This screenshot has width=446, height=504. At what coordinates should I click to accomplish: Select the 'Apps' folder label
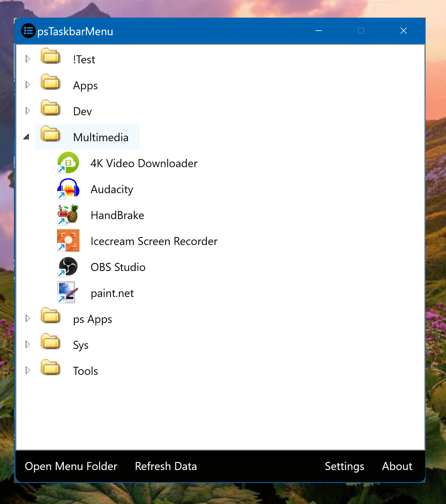pyautogui.click(x=86, y=86)
